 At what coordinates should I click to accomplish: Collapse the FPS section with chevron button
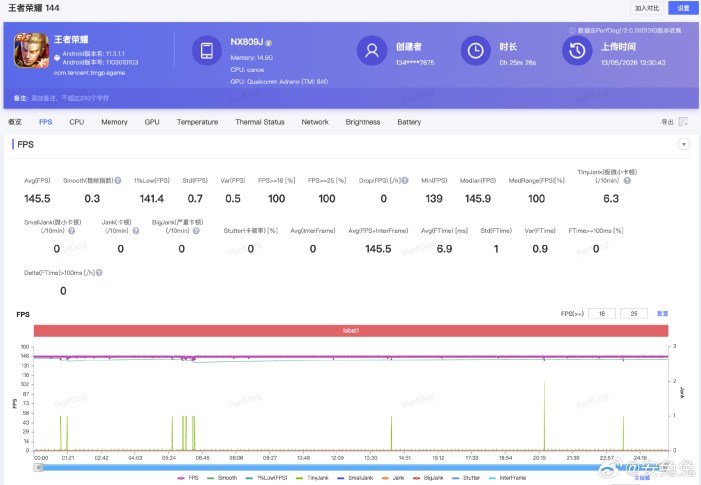click(x=684, y=144)
